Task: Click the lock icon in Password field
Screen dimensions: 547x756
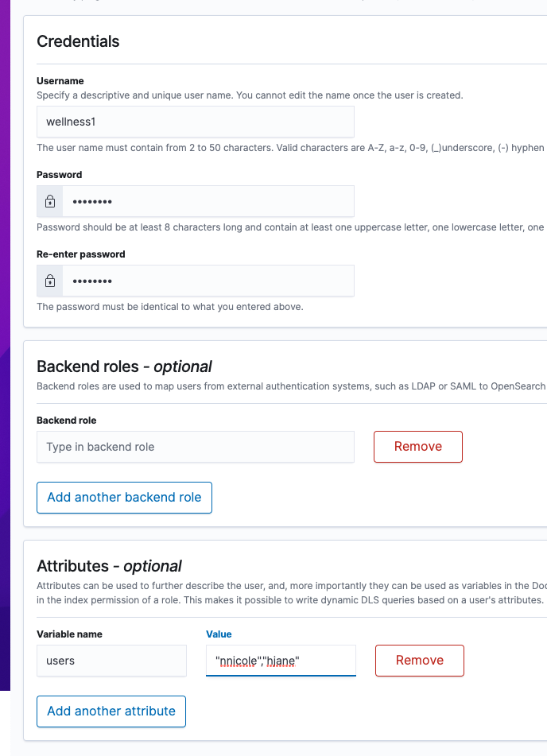Action: 50,202
